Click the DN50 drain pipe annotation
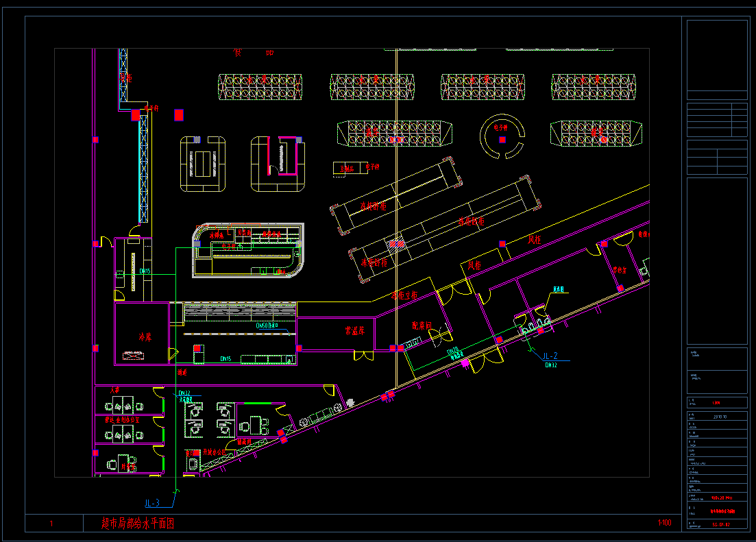Image resolution: width=756 pixels, height=542 pixels. (266, 325)
